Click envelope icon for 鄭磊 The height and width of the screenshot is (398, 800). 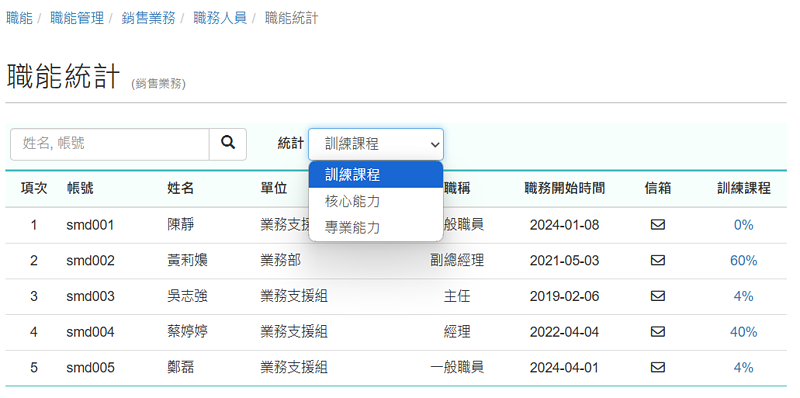click(x=658, y=367)
